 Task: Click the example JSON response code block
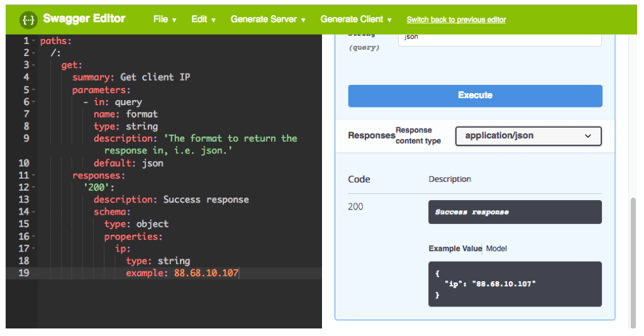(514, 284)
